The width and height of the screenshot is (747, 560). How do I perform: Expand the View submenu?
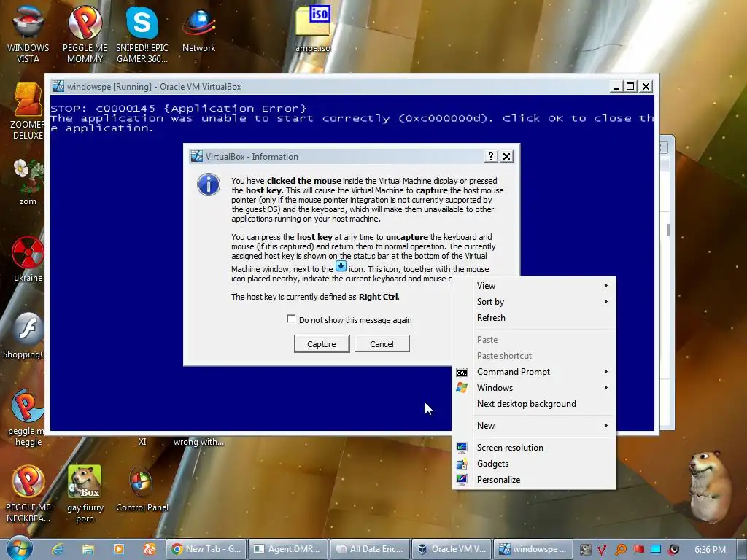[533, 285]
